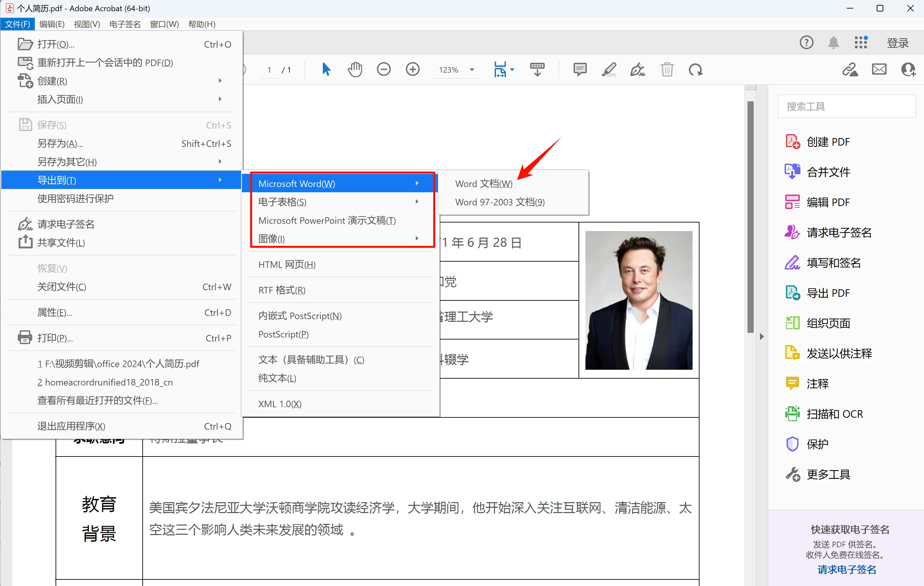
Task: Open the 扫描和 OCR tool
Action: click(x=824, y=414)
